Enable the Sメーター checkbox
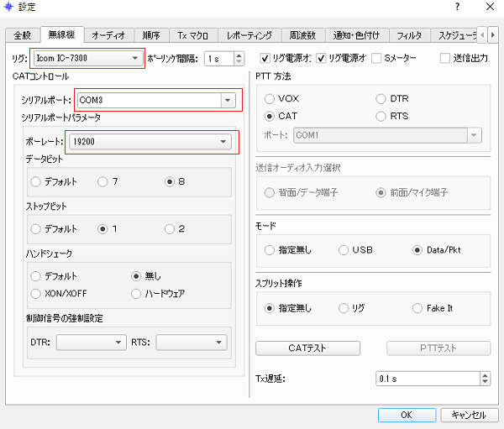Screen dimensions: 504x429 click(x=377, y=59)
